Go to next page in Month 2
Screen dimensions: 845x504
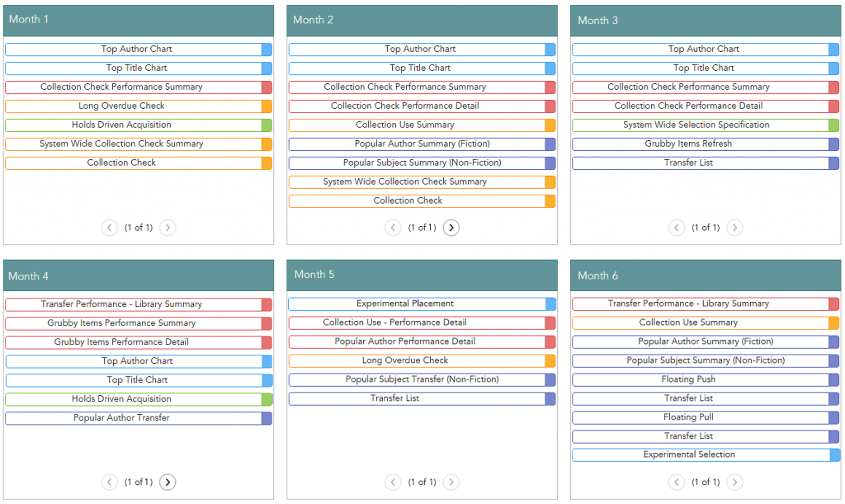(x=451, y=228)
